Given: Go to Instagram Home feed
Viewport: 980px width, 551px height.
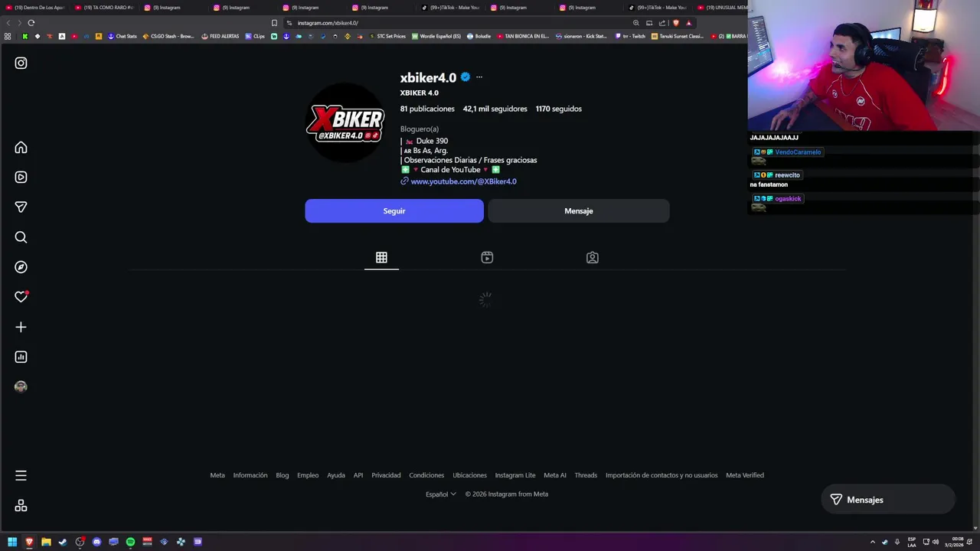Looking at the screenshot, I should tap(21, 148).
